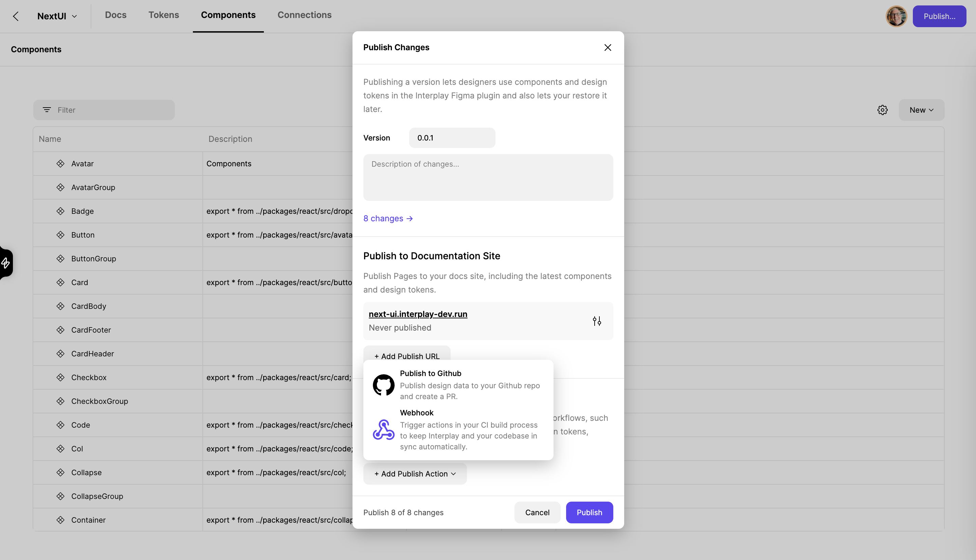
Task: Click the Code component icon
Action: tap(60, 425)
